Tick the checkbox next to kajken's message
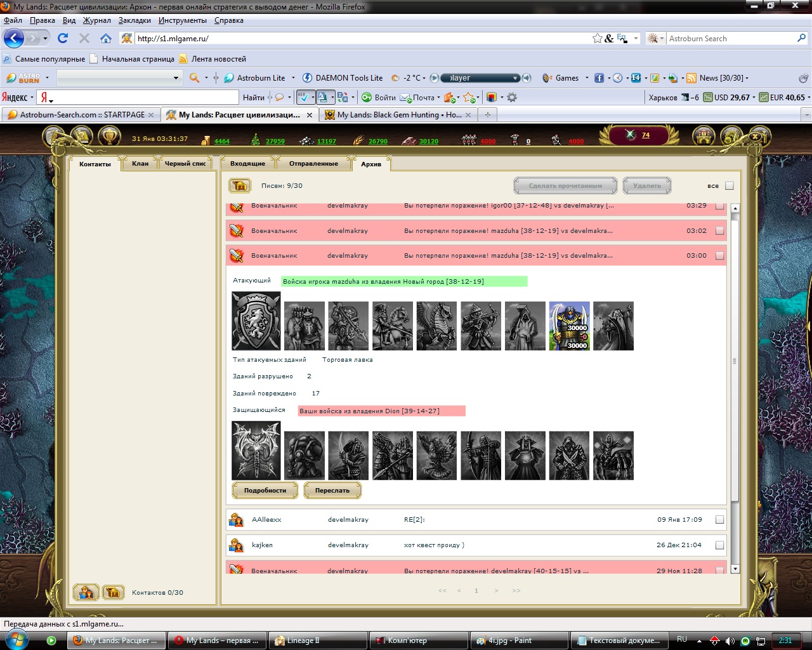Screen dimensions: 812x650 click(x=719, y=545)
